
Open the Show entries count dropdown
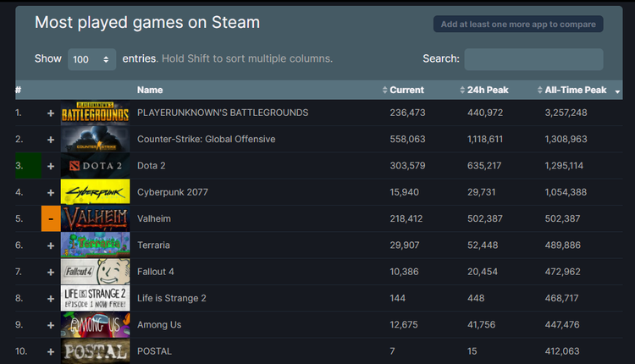pos(92,59)
